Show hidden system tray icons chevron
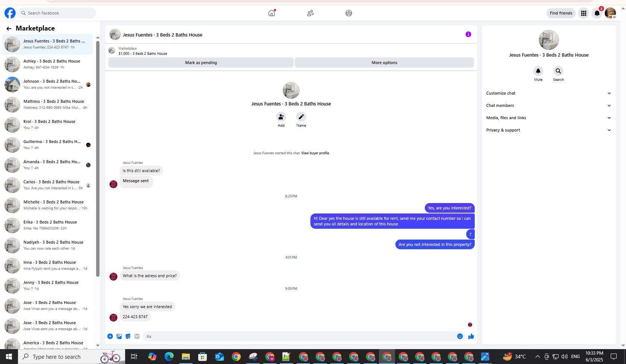The width and height of the screenshot is (626, 364). (x=537, y=357)
